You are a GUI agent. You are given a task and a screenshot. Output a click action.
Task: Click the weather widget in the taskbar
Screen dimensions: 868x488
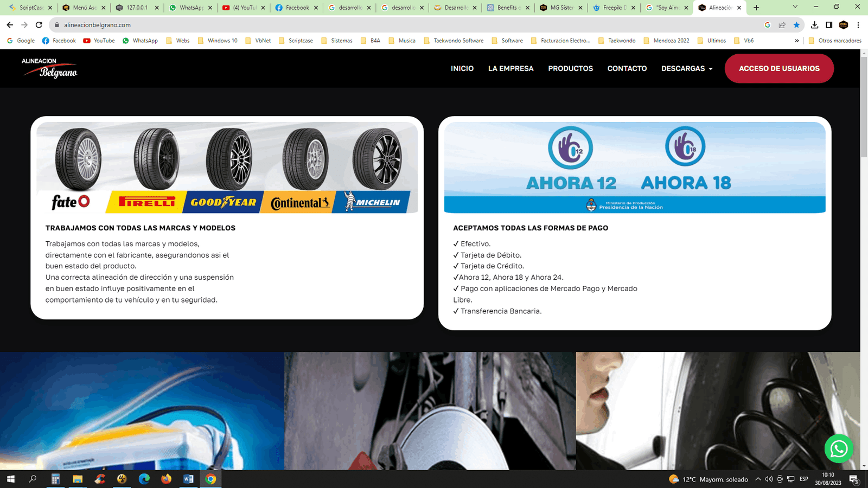709,479
